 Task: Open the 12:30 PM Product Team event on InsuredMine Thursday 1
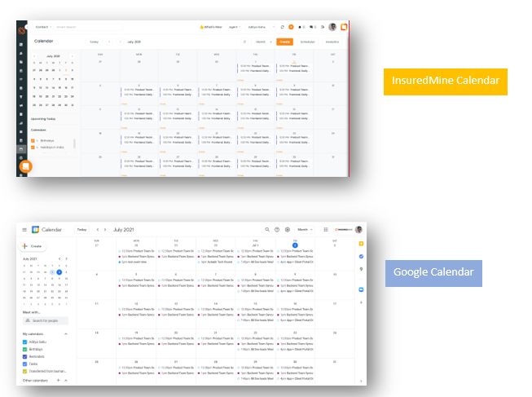click(x=256, y=66)
